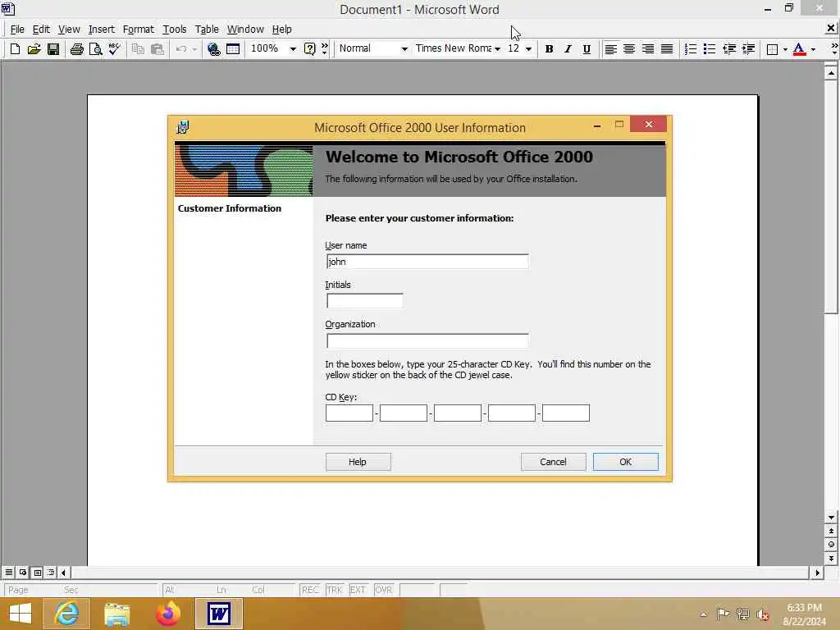The width and height of the screenshot is (840, 630).
Task: Click the New Blank Document icon
Action: pos(15,49)
